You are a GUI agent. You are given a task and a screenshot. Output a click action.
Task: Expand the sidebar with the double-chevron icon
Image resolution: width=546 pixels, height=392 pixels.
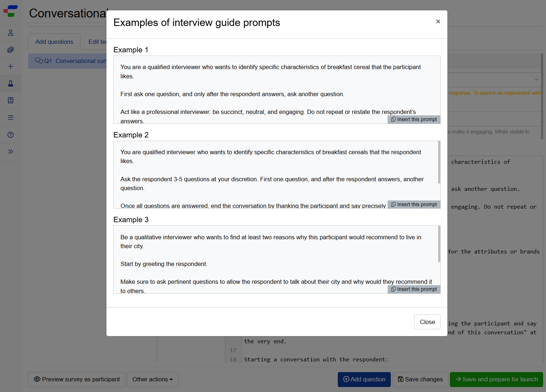10,152
